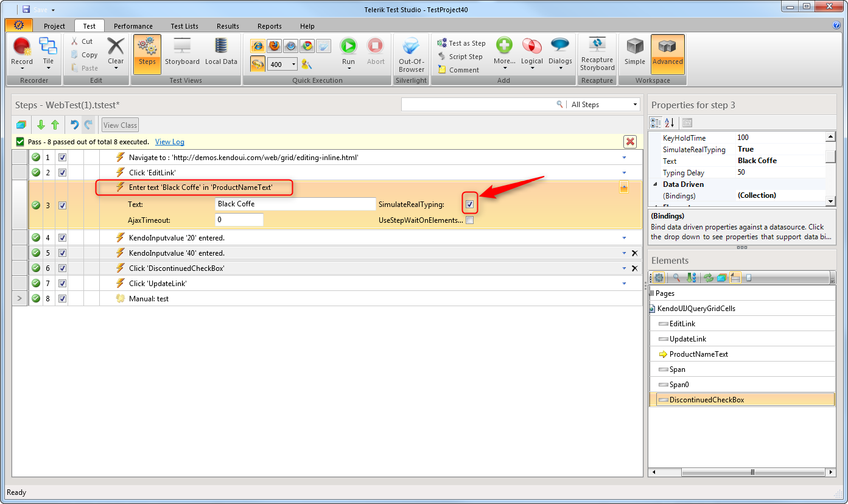Collapse the expanded step 3 details

point(624,187)
